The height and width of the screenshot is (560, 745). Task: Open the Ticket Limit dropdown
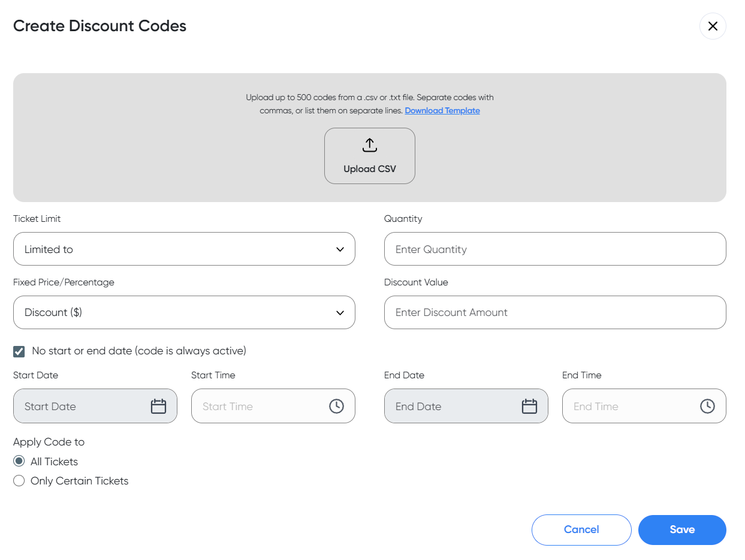click(x=183, y=249)
